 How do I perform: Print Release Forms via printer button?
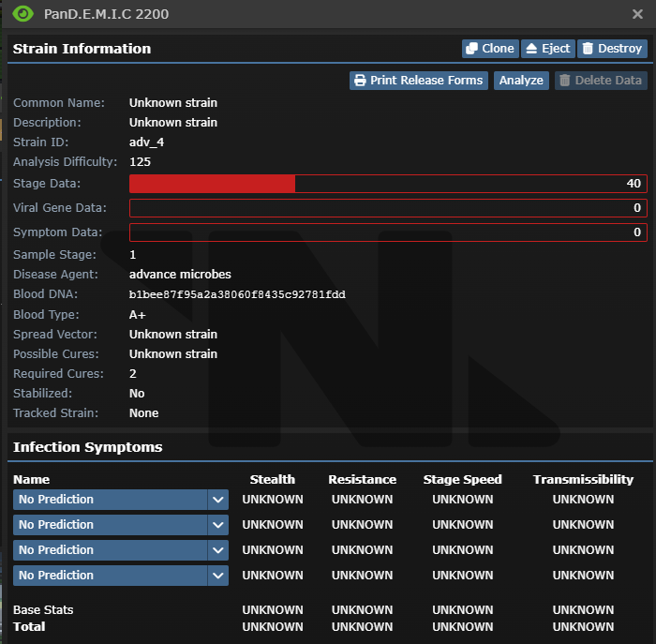(419, 81)
